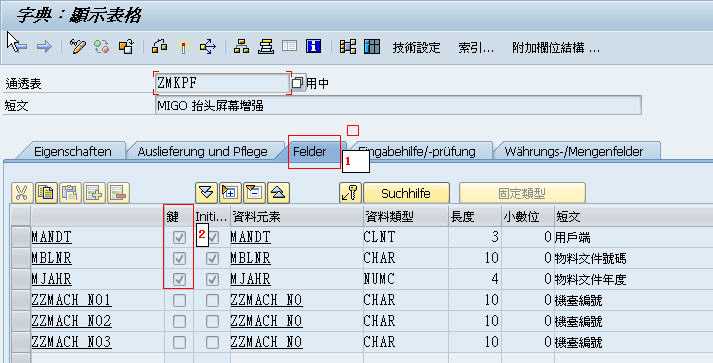Image resolution: width=713 pixels, height=363 pixels.
Task: Toggle key checkbox for MANDT row
Action: click(179, 237)
